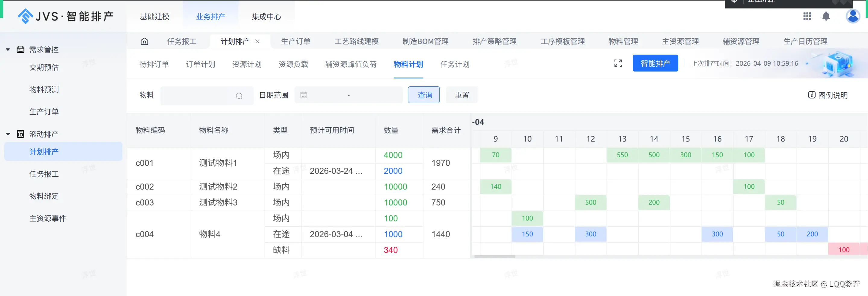
Task: Open 物料绑定 in sidebar
Action: (44, 196)
